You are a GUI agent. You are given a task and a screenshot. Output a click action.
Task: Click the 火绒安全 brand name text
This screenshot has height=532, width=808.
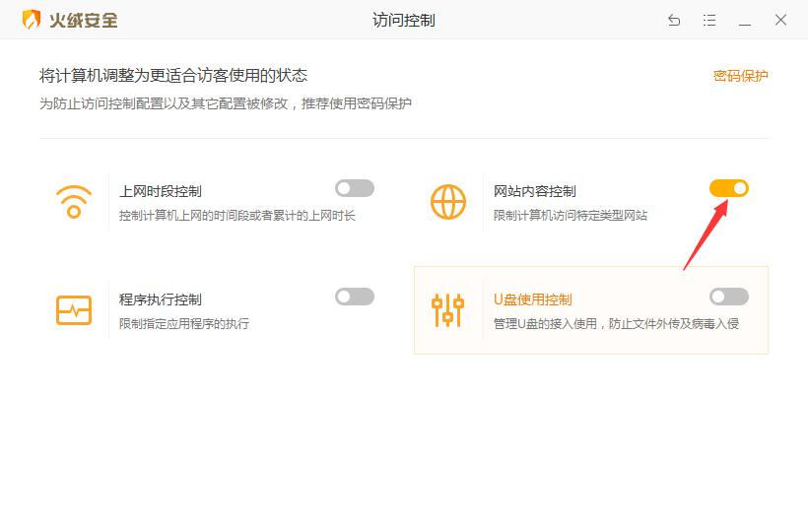click(x=84, y=20)
